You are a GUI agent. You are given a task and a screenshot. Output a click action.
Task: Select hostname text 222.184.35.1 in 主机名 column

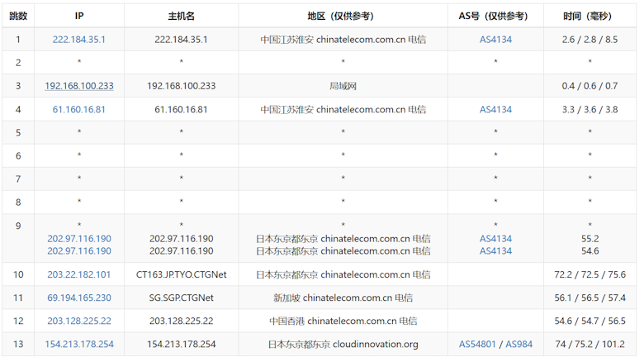181,40
